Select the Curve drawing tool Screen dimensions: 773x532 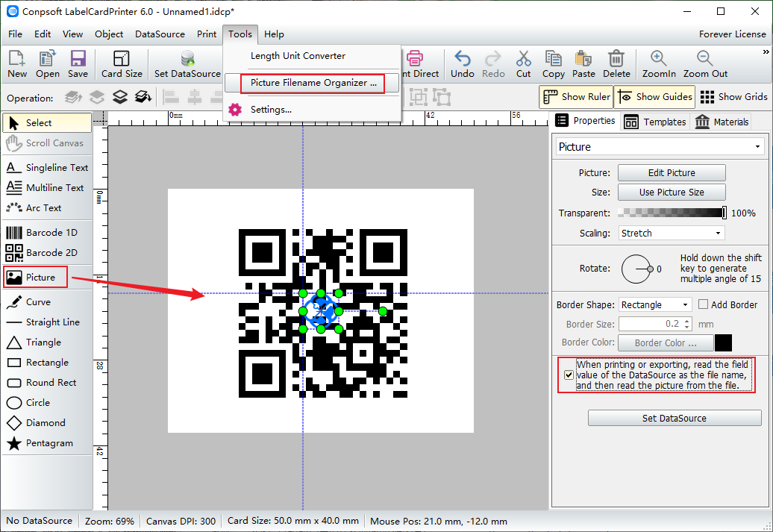tap(47, 301)
